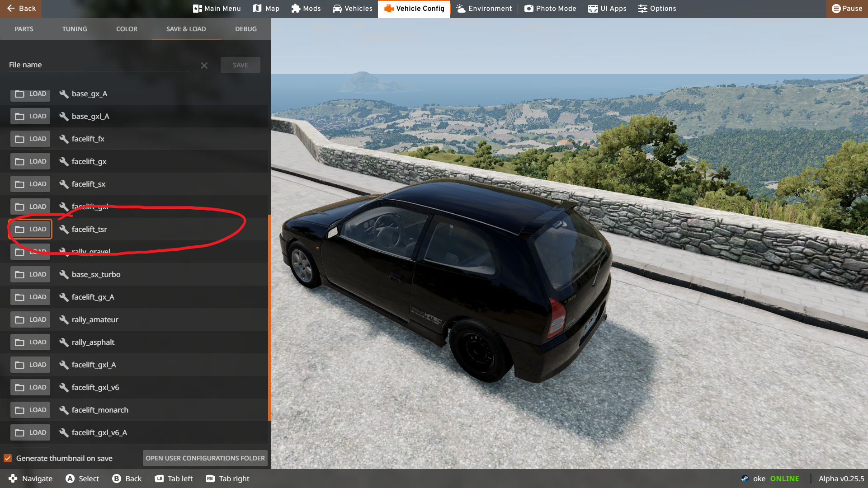
Task: Click the wrench icon beside rally_asphalt
Action: pyautogui.click(x=64, y=342)
